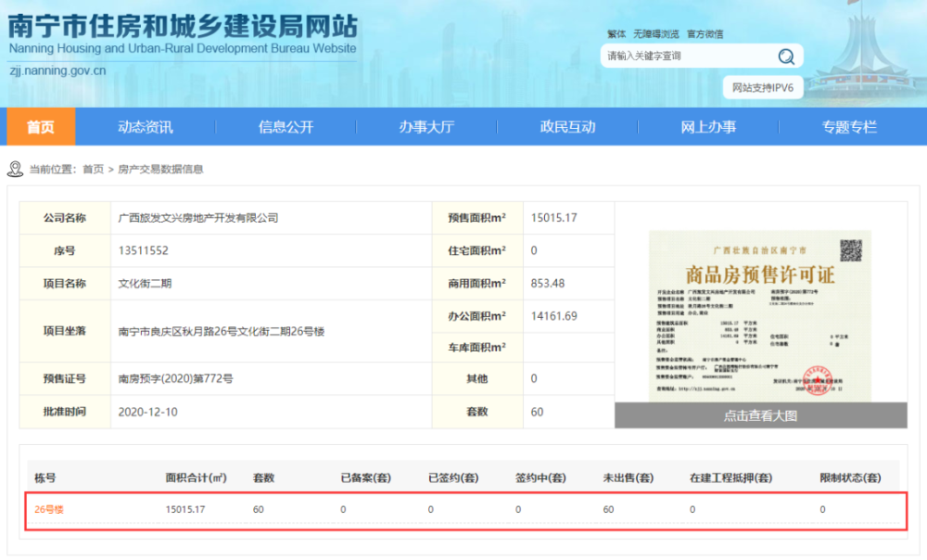This screenshot has width=927, height=560.
Task: Open the 26号楼 building link
Action: click(48, 509)
